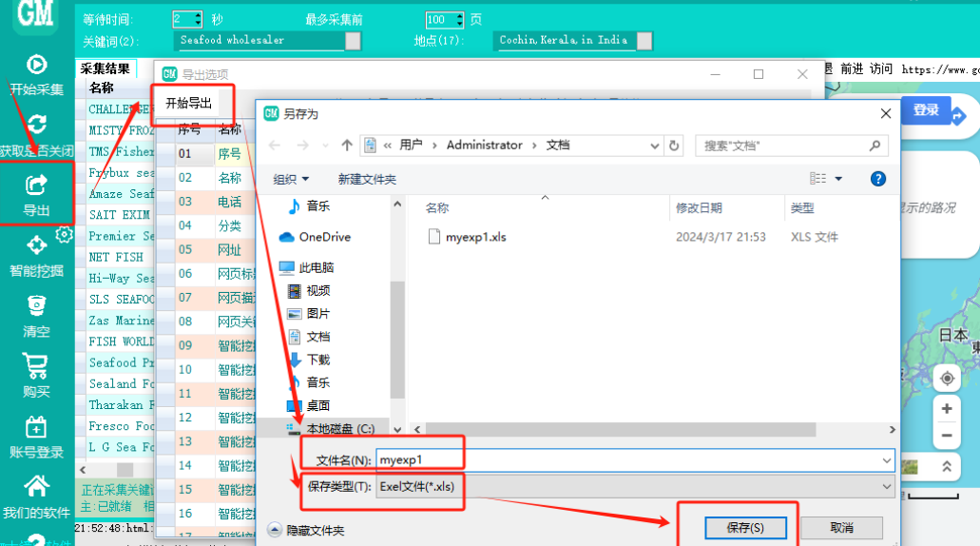Expand the address path history dropdown

tap(654, 146)
